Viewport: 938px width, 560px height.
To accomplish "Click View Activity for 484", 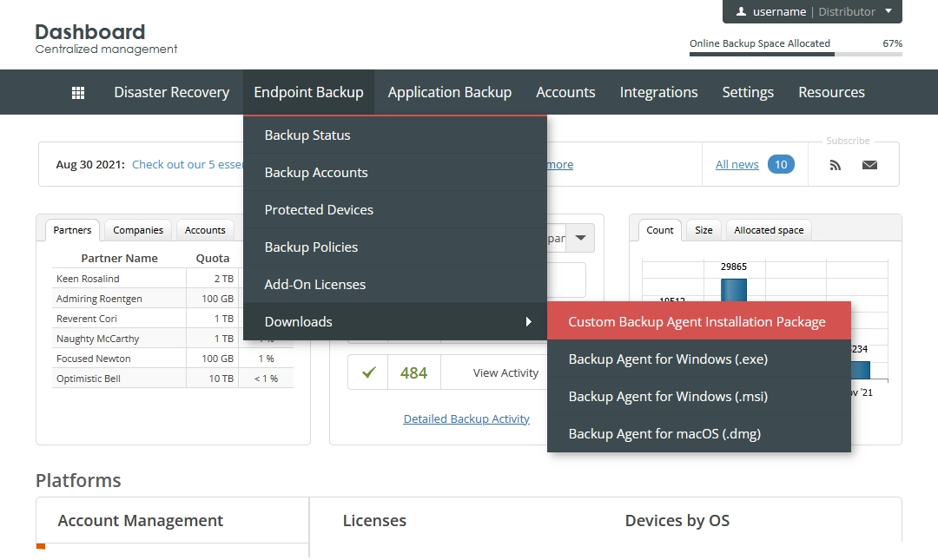I will [x=505, y=373].
